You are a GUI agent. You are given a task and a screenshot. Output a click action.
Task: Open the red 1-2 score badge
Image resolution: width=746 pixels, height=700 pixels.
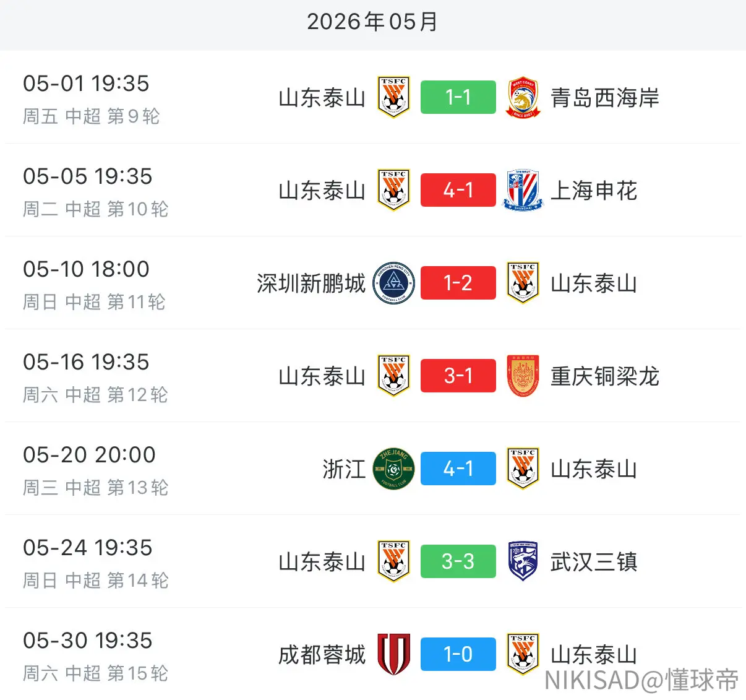458,283
